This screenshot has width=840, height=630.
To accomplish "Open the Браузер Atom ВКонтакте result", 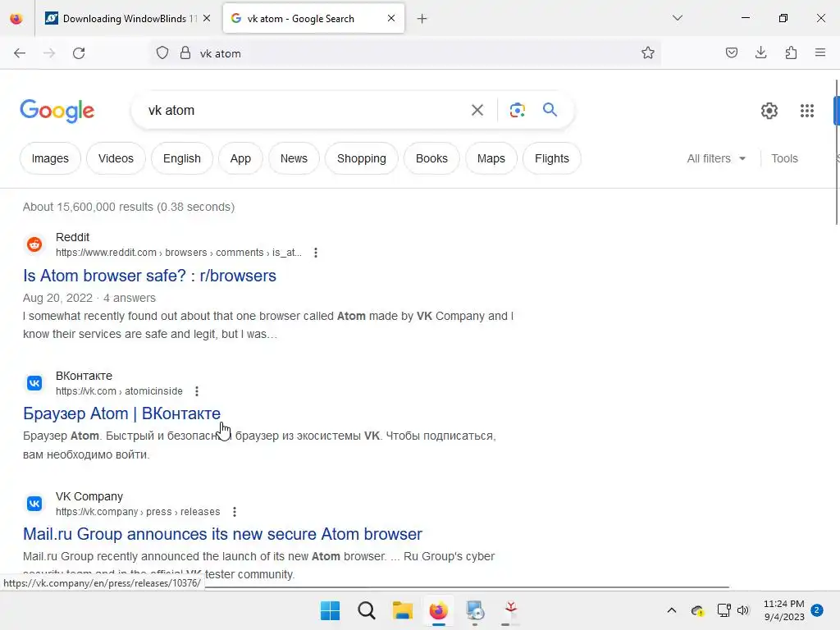I will point(121,413).
